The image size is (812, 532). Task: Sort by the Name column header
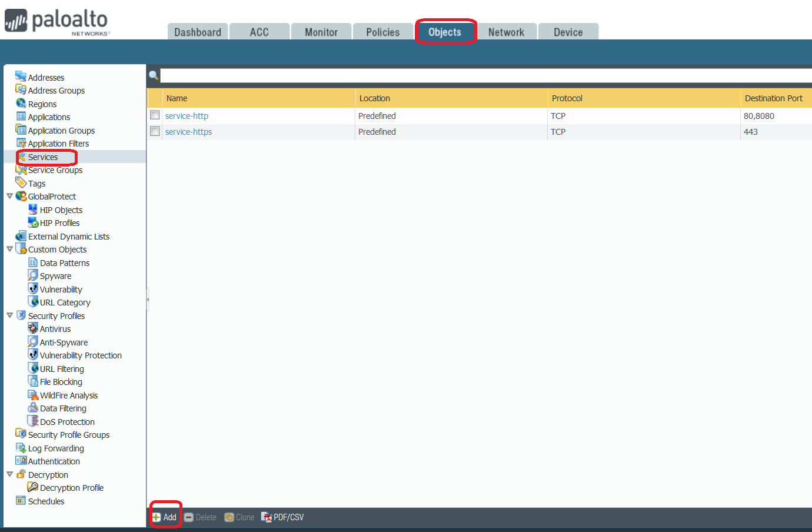259,98
